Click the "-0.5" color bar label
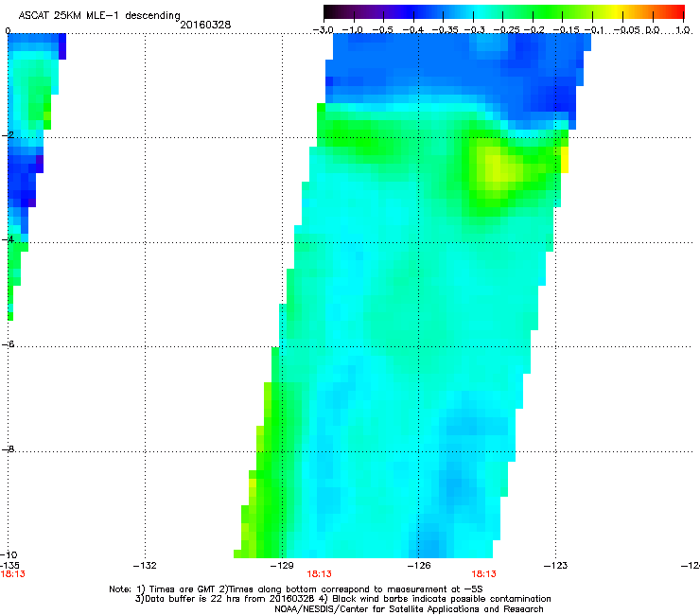The height and width of the screenshot is (615, 700). tap(382, 30)
